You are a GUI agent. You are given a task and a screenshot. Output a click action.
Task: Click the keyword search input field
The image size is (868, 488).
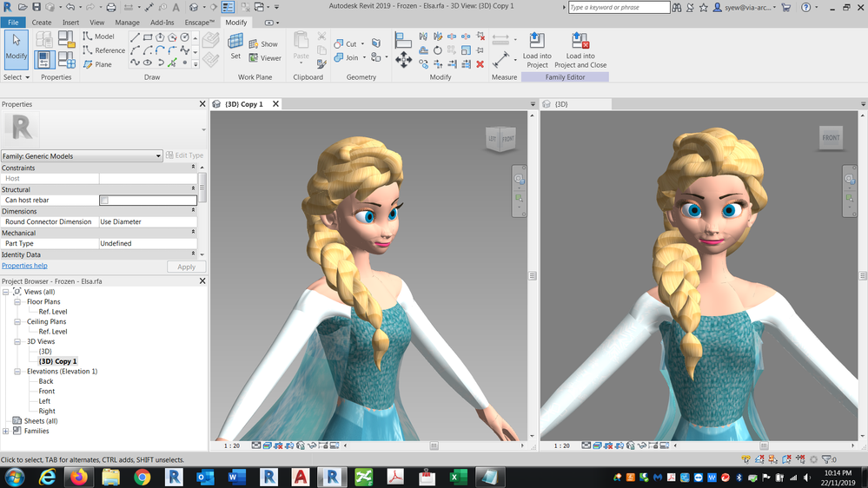[619, 8]
